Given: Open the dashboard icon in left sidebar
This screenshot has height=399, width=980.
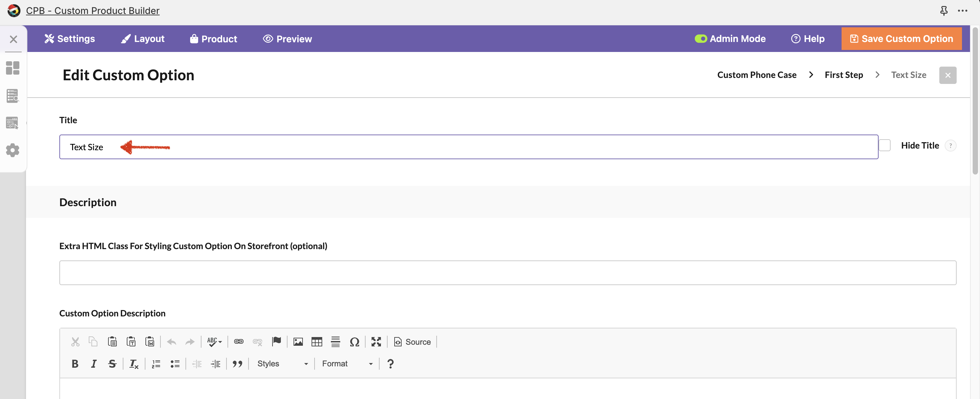Looking at the screenshot, I should (13, 68).
